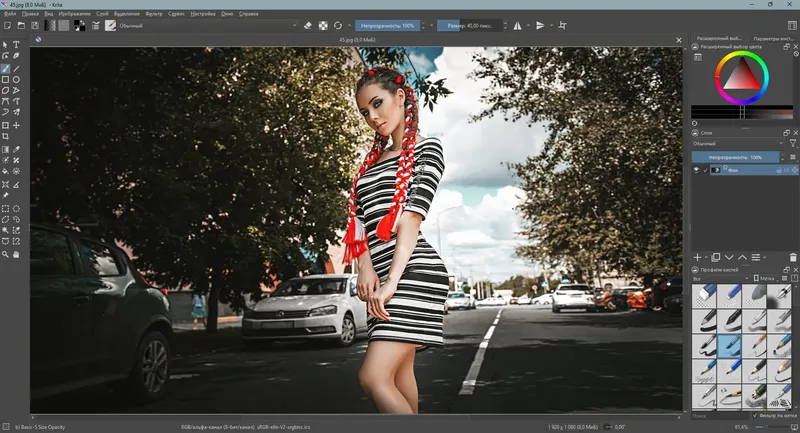Click the Open file folder icon
The height and width of the screenshot is (433, 800).
(x=20, y=25)
